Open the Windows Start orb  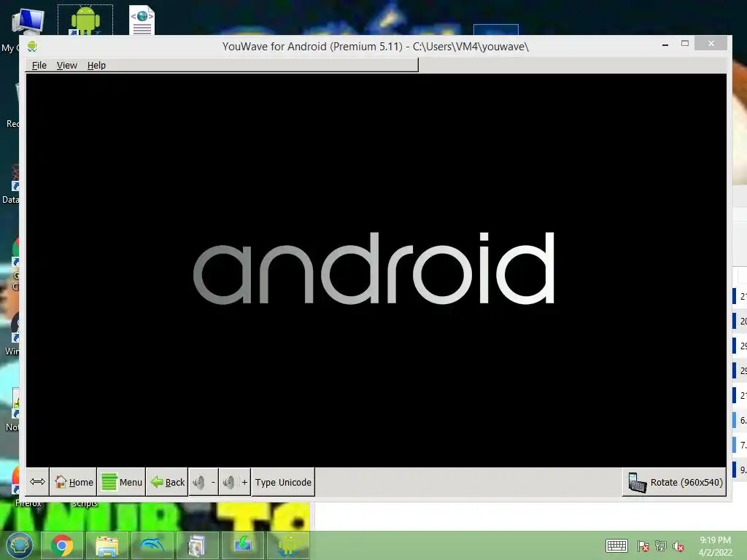[x=19, y=545]
